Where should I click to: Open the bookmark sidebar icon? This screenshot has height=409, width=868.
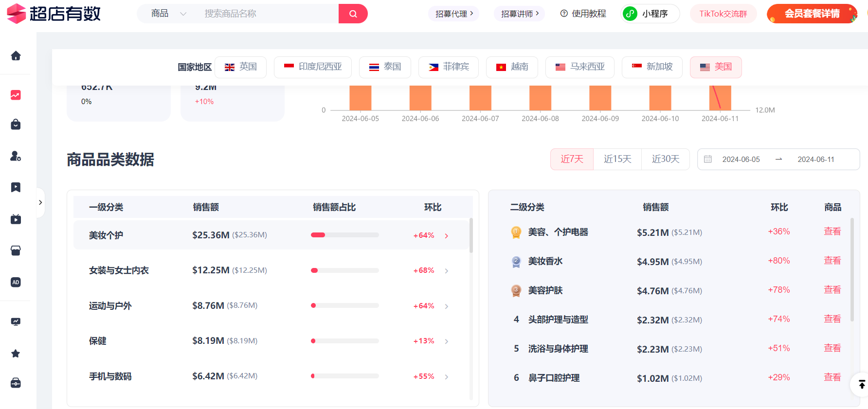click(x=16, y=188)
